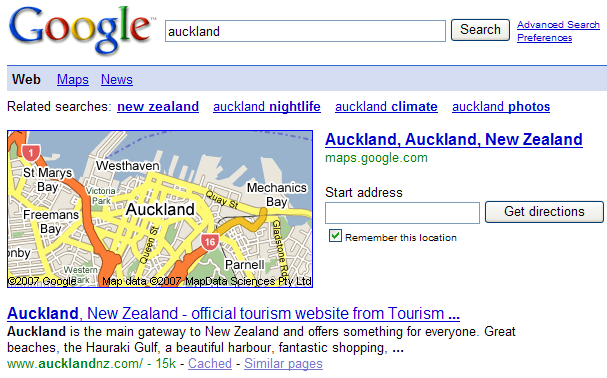
Task: Switch to the Maps tab
Action: (73, 79)
